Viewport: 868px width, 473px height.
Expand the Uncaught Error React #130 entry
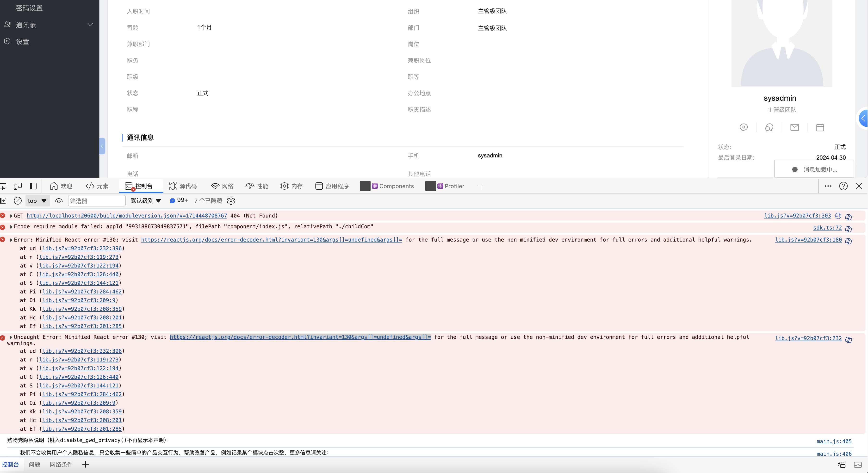coord(11,337)
